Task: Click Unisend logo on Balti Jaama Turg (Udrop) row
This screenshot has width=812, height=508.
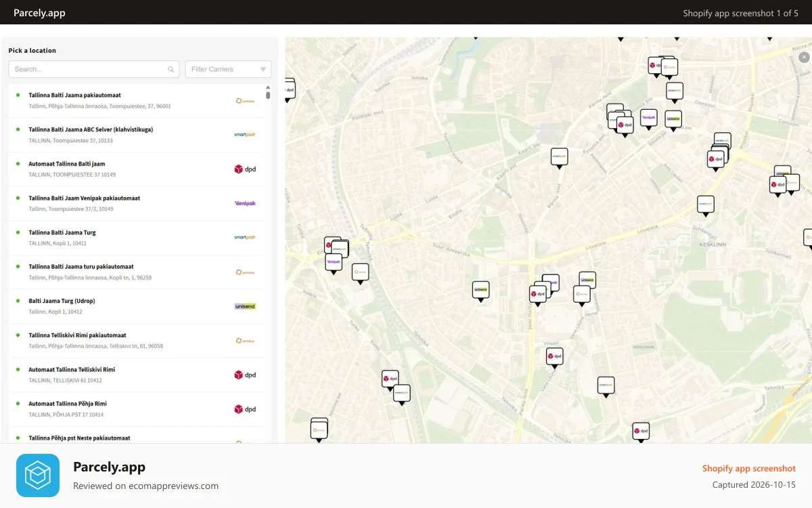Action: (x=244, y=306)
